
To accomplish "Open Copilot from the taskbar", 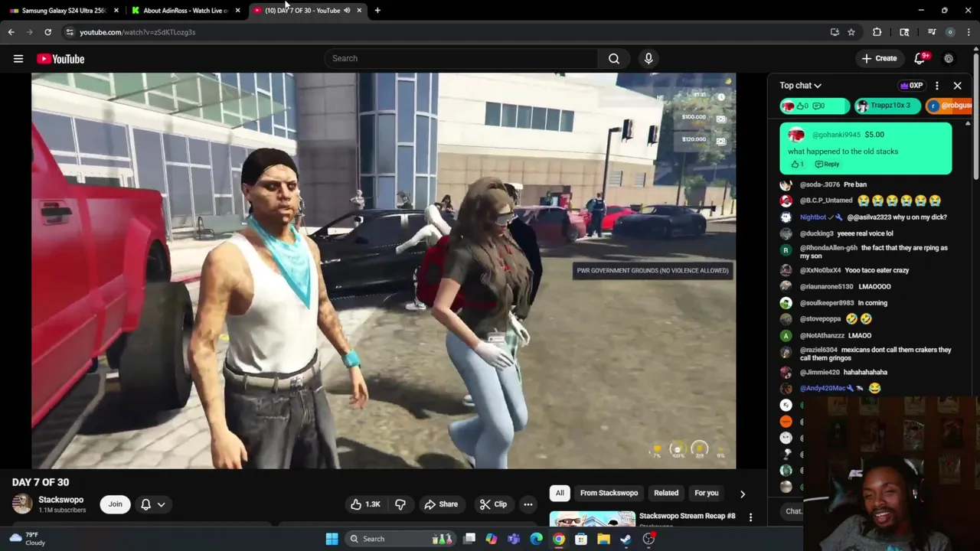I will 492,539.
